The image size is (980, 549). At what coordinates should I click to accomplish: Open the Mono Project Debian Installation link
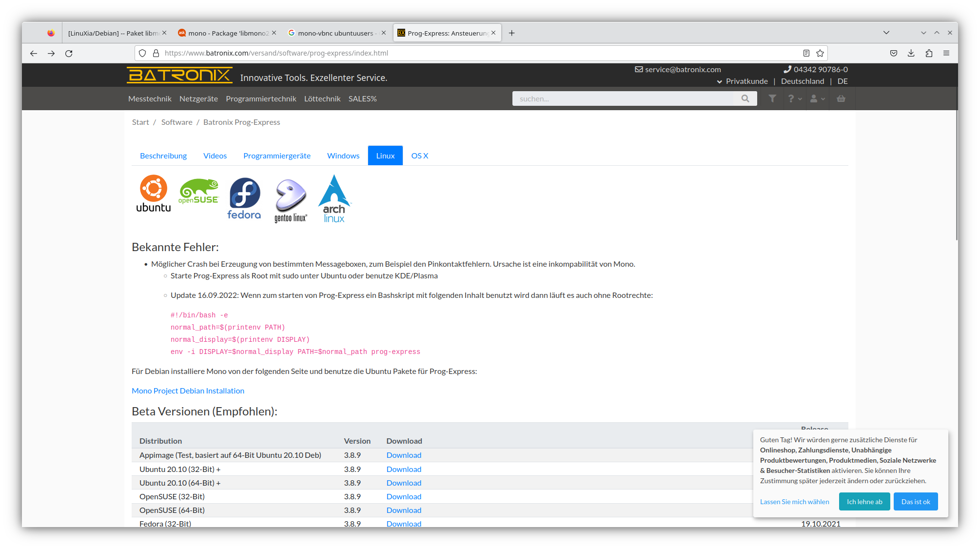[x=188, y=390]
